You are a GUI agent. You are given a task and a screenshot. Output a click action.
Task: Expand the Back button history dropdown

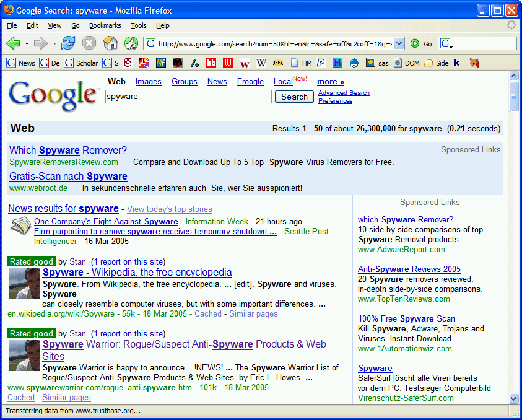pyautogui.click(x=27, y=43)
